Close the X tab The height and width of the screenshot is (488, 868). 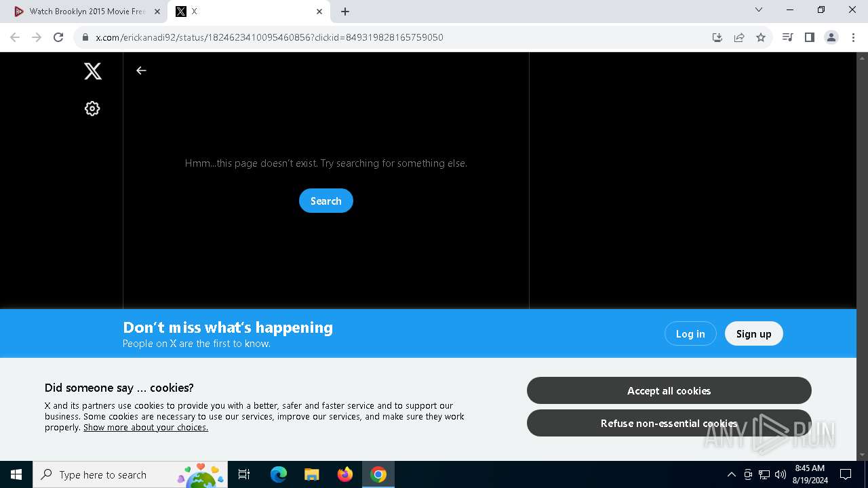[319, 12]
